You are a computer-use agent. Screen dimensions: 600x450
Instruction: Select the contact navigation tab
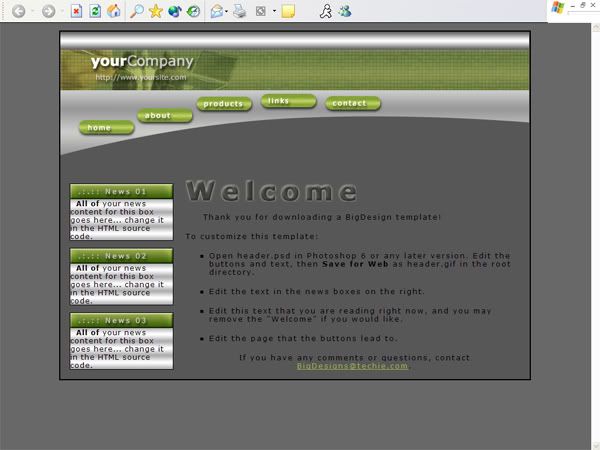pos(352,103)
